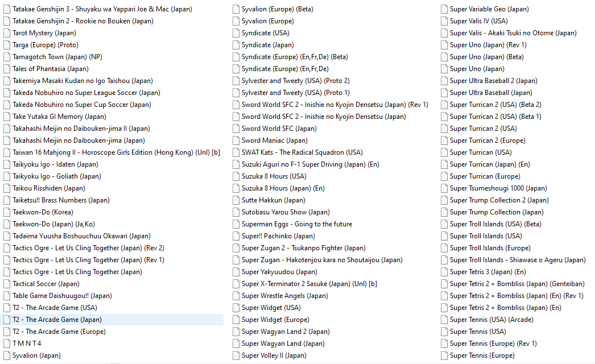This screenshot has width=595, height=364.
Task: Select Sword World SFC 2 (Japan) (Rev 1)
Action: click(x=334, y=105)
